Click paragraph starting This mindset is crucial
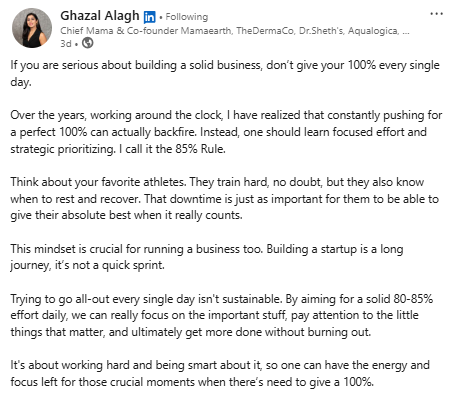This screenshot has width=452, height=397. [207, 257]
